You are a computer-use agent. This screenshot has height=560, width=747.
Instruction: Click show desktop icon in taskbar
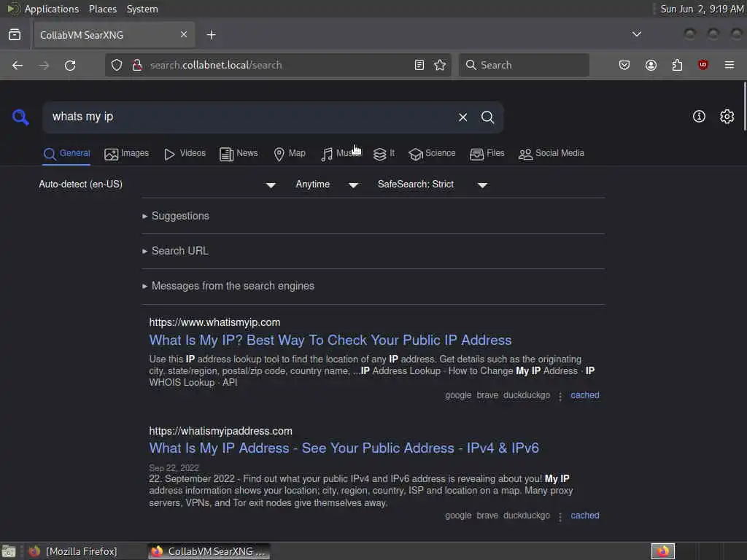pyautogui.click(x=9, y=551)
